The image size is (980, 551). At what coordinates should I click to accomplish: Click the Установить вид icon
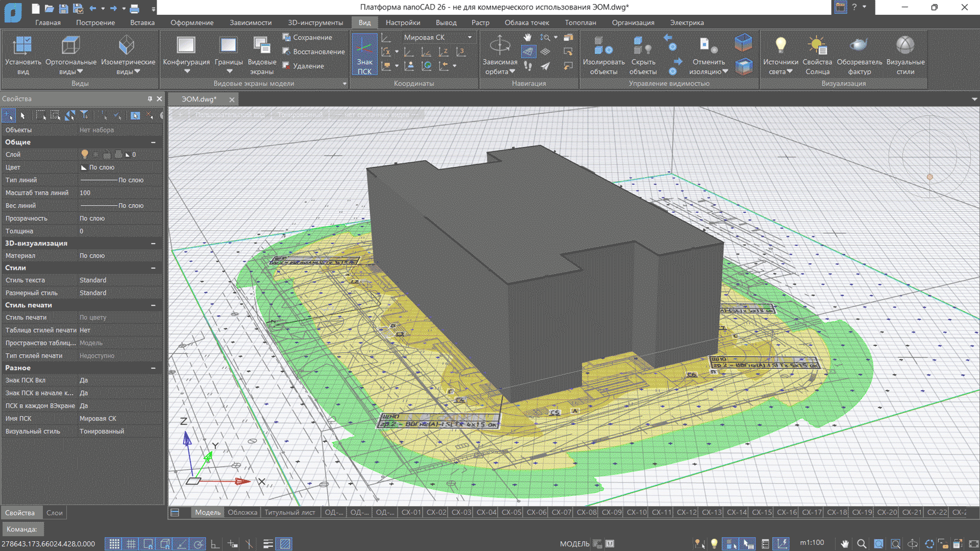(x=22, y=46)
